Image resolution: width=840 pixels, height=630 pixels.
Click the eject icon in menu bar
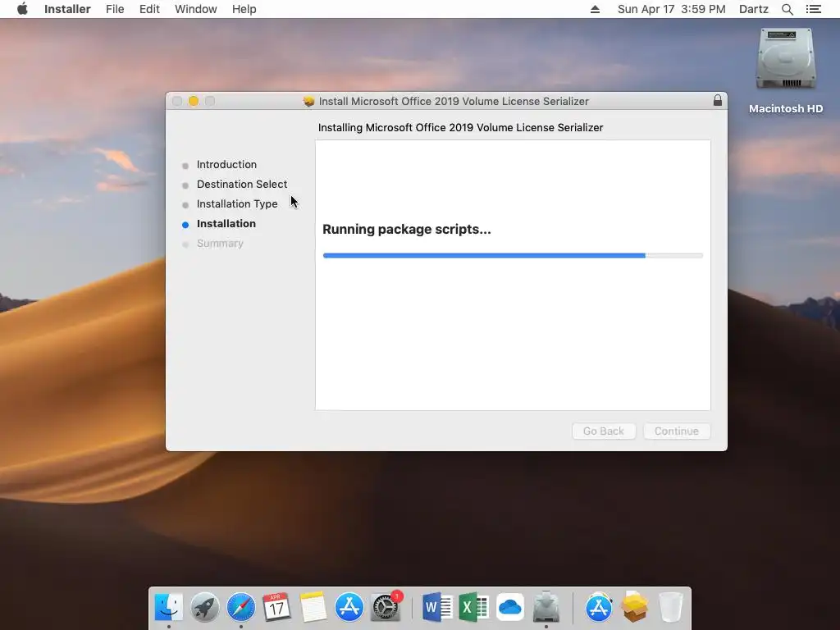pyautogui.click(x=595, y=9)
